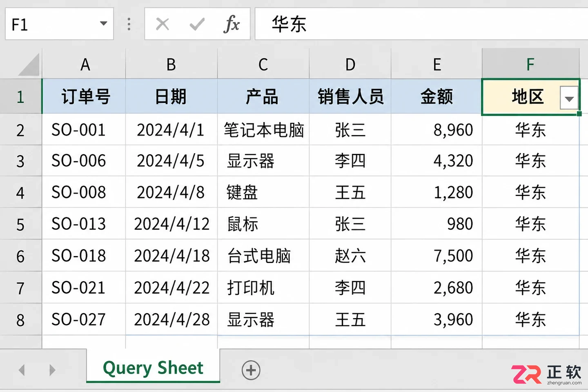Select cell SO-018
The height and width of the screenshot is (392, 588).
[x=84, y=256]
